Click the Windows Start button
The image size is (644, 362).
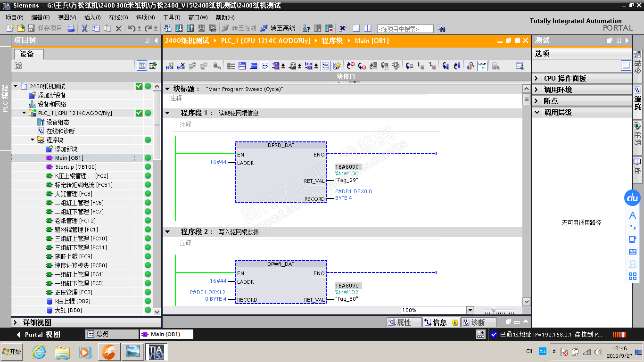click(12, 352)
